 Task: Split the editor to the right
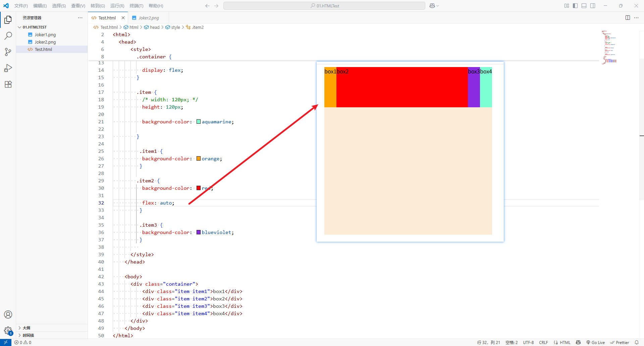point(628,18)
